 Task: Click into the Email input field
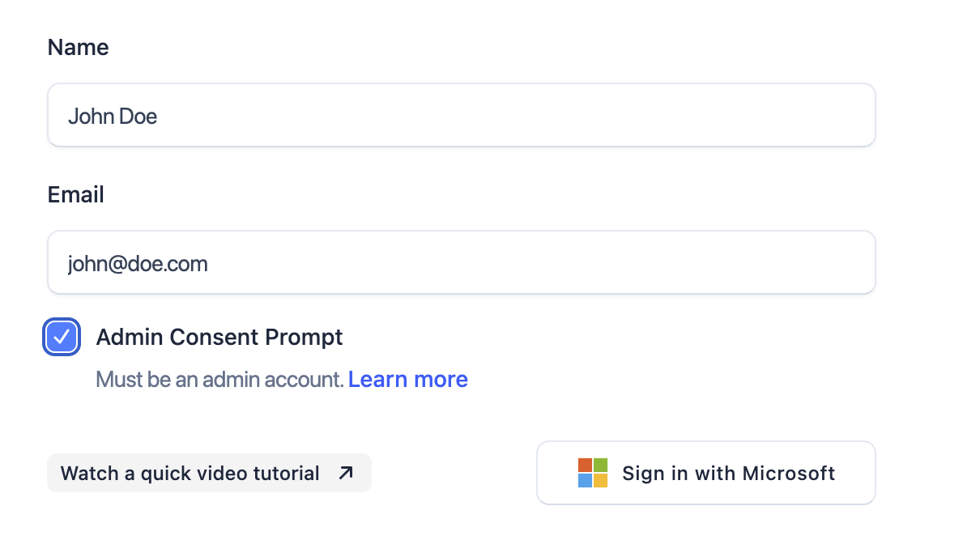(461, 262)
